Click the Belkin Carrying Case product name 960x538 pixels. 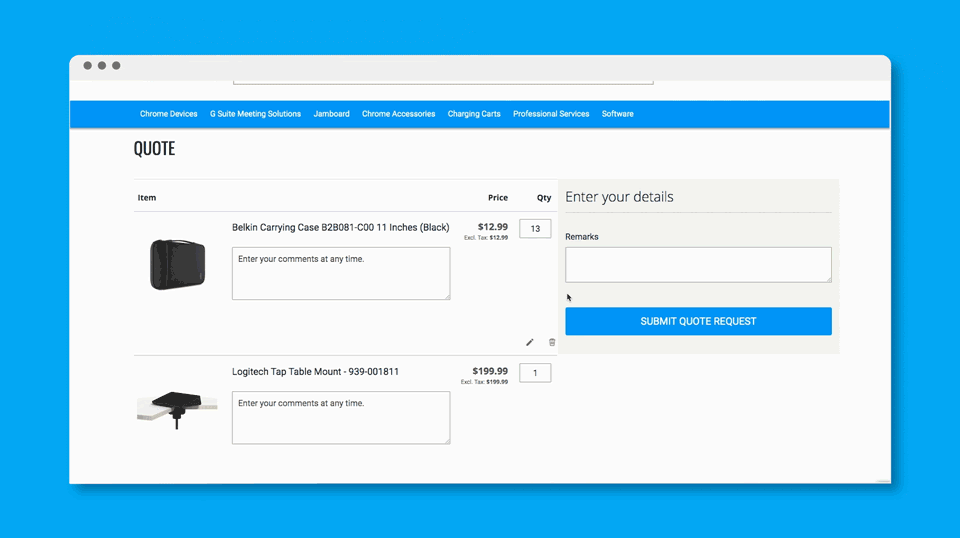tap(340, 228)
